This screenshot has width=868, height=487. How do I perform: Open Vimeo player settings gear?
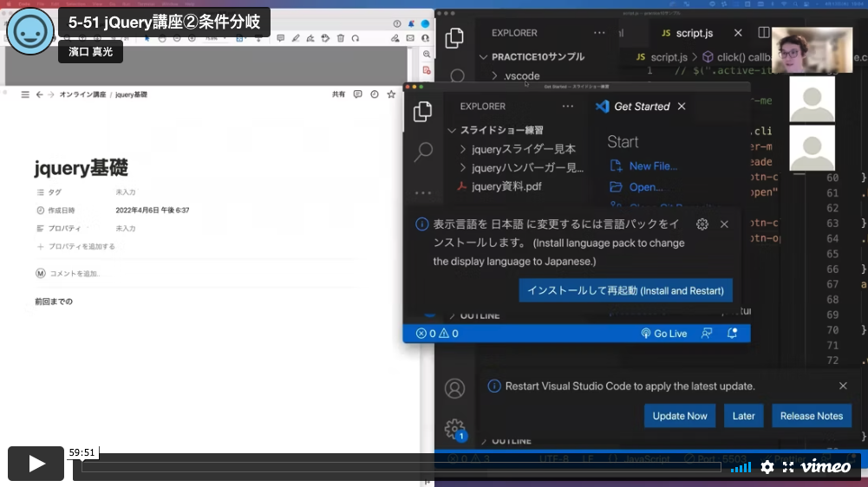click(x=767, y=467)
